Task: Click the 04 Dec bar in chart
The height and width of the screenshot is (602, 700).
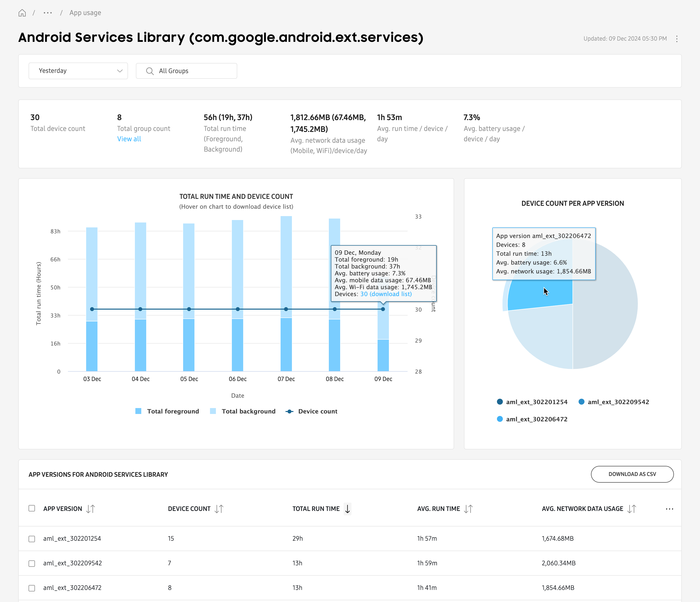Action: [x=141, y=297]
